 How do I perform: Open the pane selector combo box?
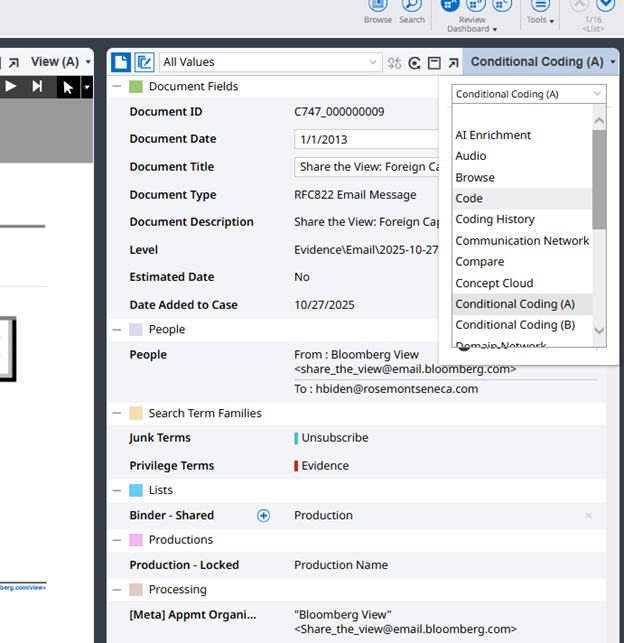coord(529,94)
